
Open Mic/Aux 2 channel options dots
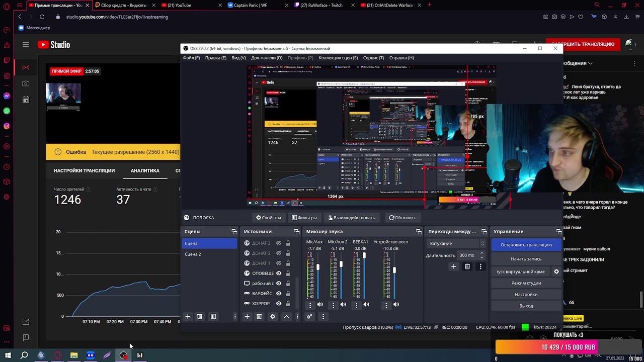click(x=333, y=305)
